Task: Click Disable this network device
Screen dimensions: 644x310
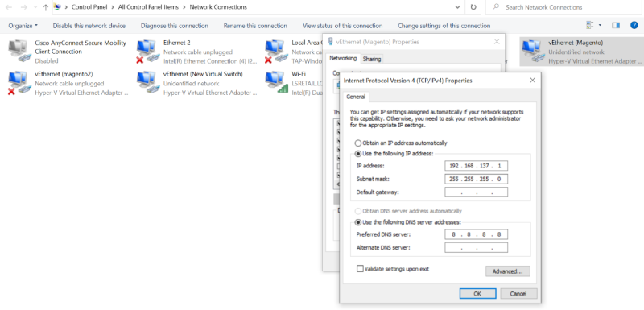Action: [x=89, y=26]
